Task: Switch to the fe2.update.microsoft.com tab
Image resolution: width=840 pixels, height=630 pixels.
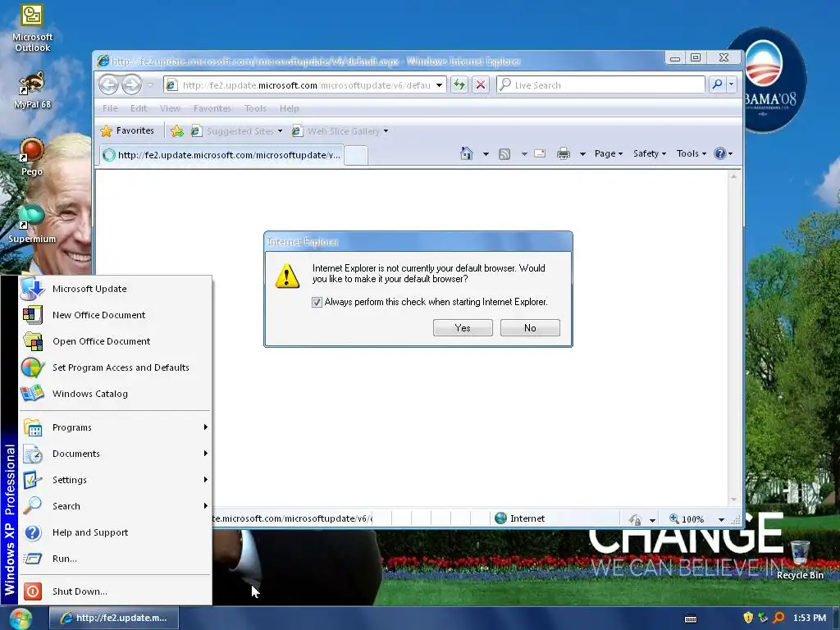Action: [x=221, y=155]
